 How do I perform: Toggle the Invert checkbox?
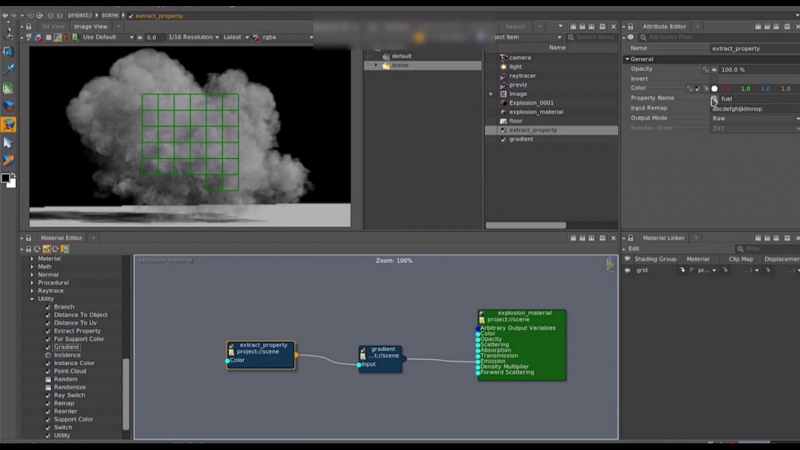(x=714, y=79)
